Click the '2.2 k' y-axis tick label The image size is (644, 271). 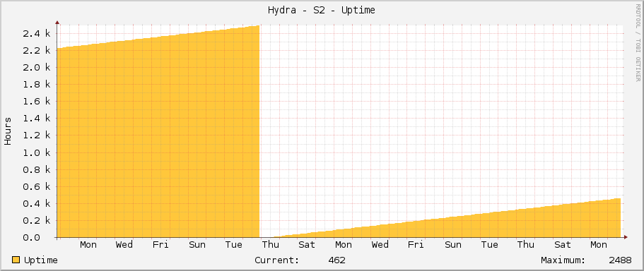pos(37,50)
